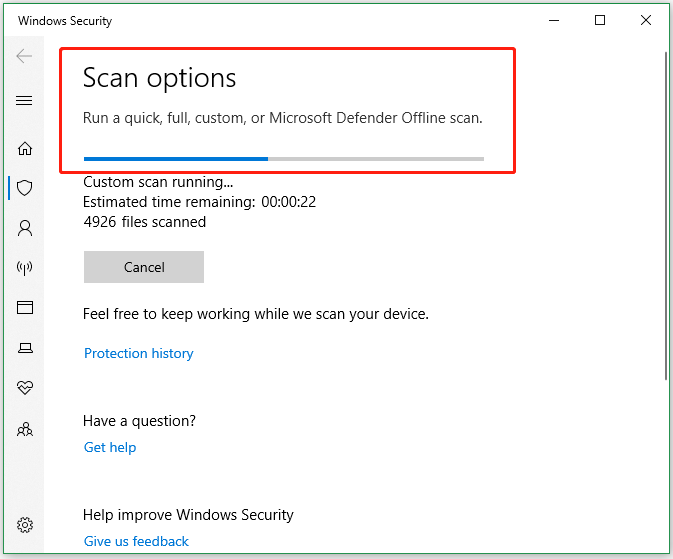This screenshot has height=559, width=673.
Task: Open Device performance & health heart icon
Action: pos(24,387)
